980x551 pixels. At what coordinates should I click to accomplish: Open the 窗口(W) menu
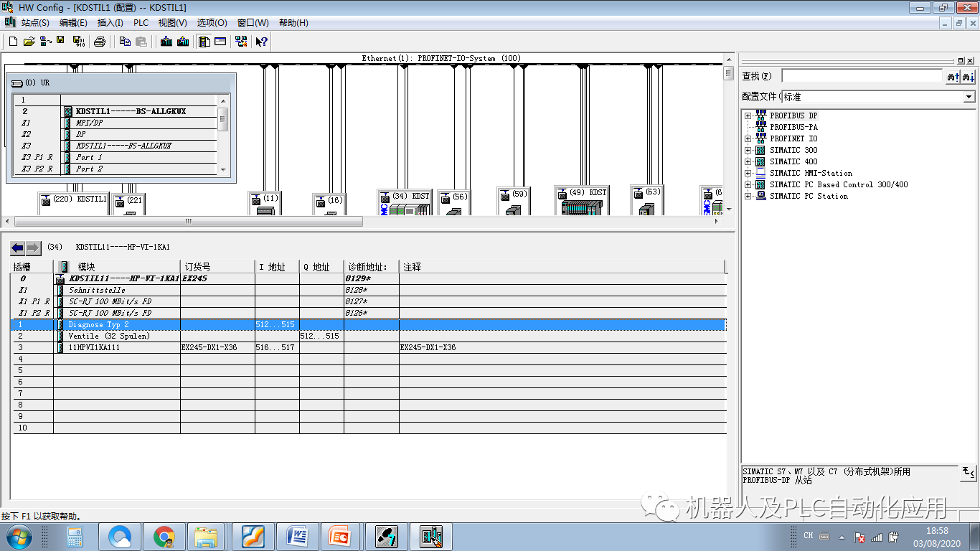[x=253, y=23]
